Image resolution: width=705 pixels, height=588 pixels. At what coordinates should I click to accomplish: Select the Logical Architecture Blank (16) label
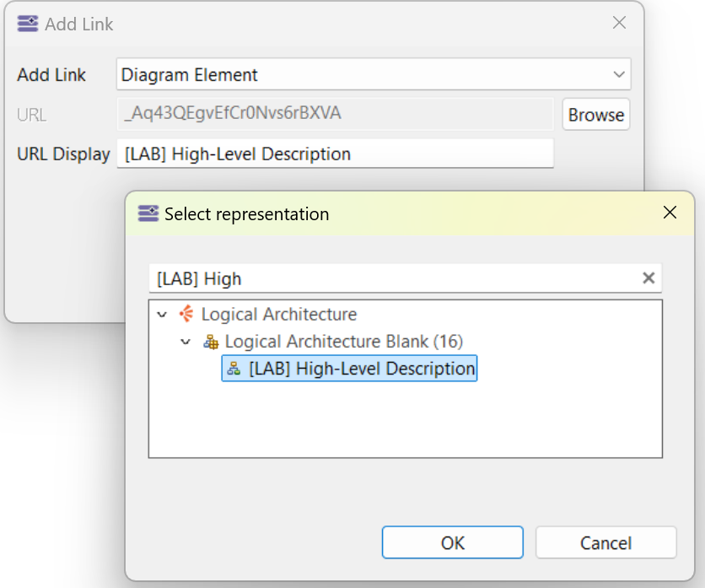click(343, 342)
